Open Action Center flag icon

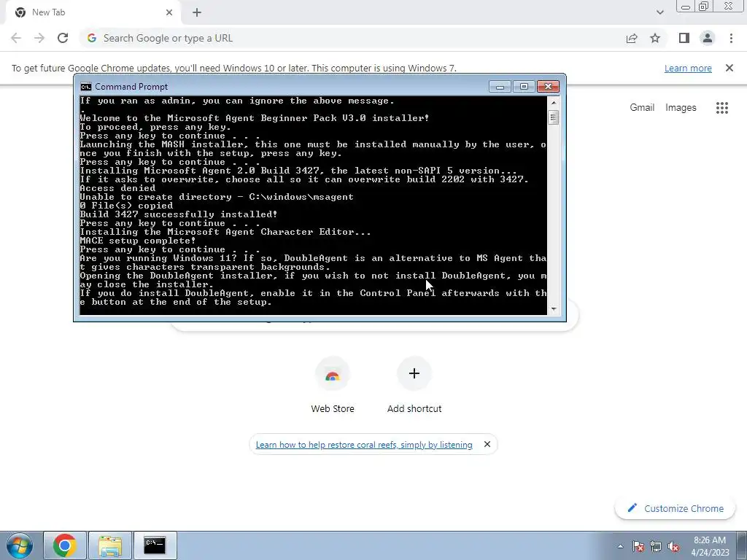click(638, 546)
